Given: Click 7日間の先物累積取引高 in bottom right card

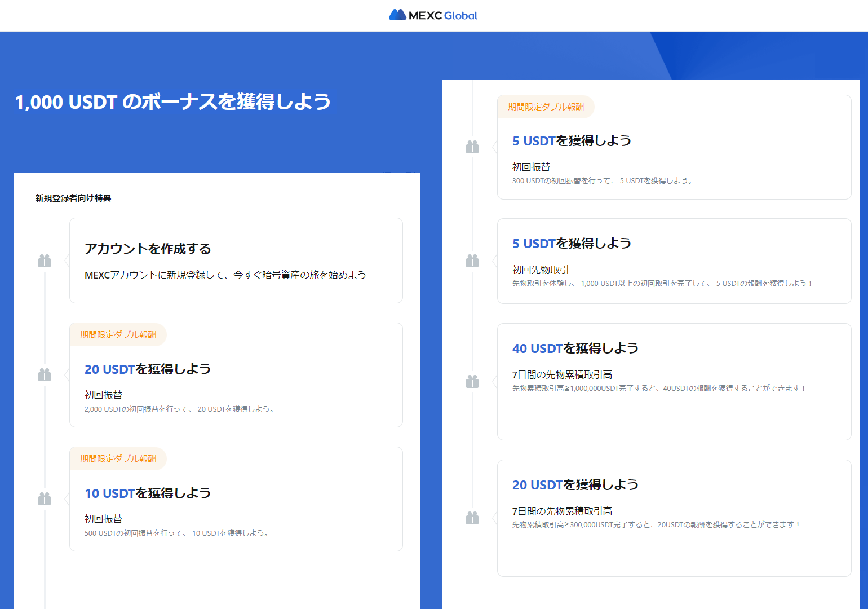Looking at the screenshot, I should tap(562, 511).
